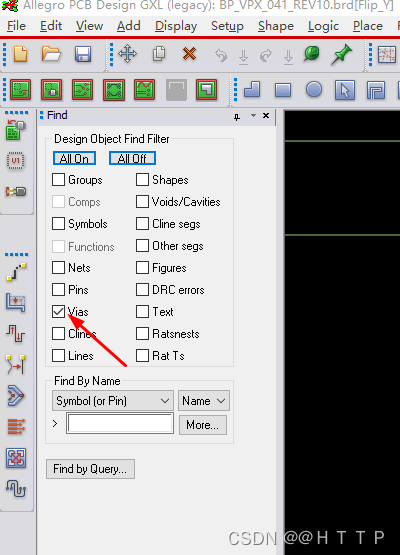Open the Name dropdown

coord(204,401)
